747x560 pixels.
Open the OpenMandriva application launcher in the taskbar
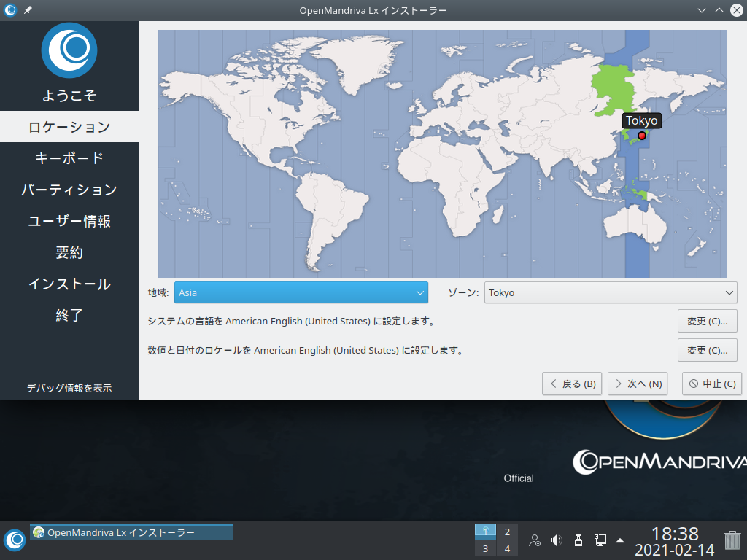click(15, 540)
